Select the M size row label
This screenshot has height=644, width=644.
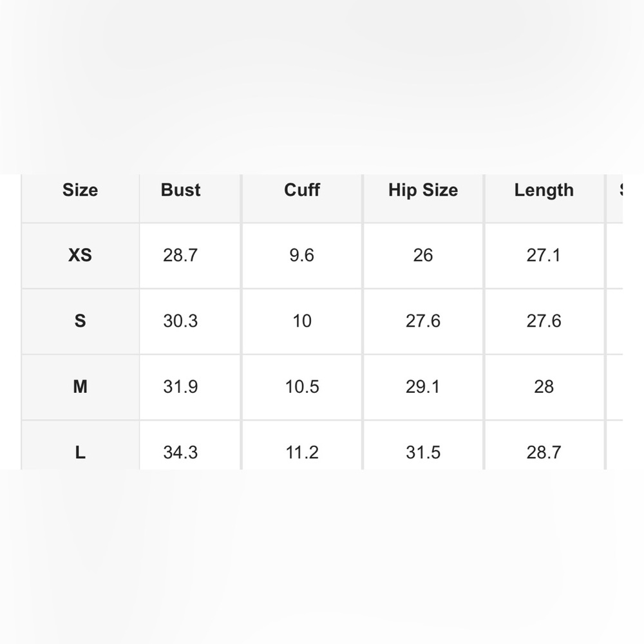pos(80,386)
